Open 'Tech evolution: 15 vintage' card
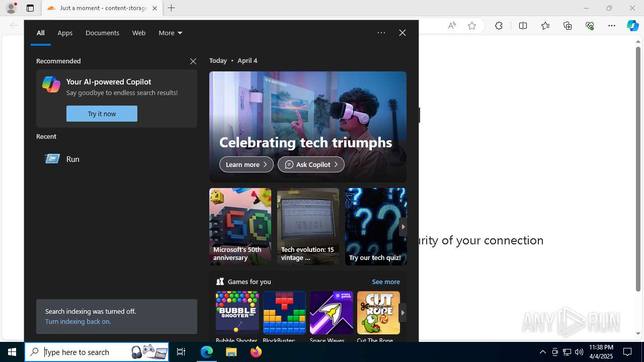Screen dimensions: 644x362 coord(308,227)
